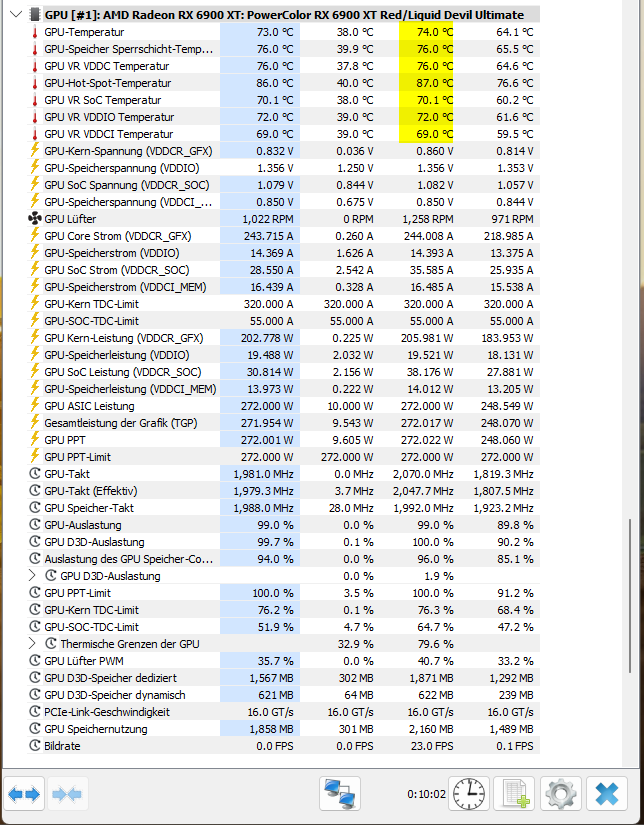Click the log file with green plus button
The width and height of the screenshot is (644, 825).
(x=514, y=793)
